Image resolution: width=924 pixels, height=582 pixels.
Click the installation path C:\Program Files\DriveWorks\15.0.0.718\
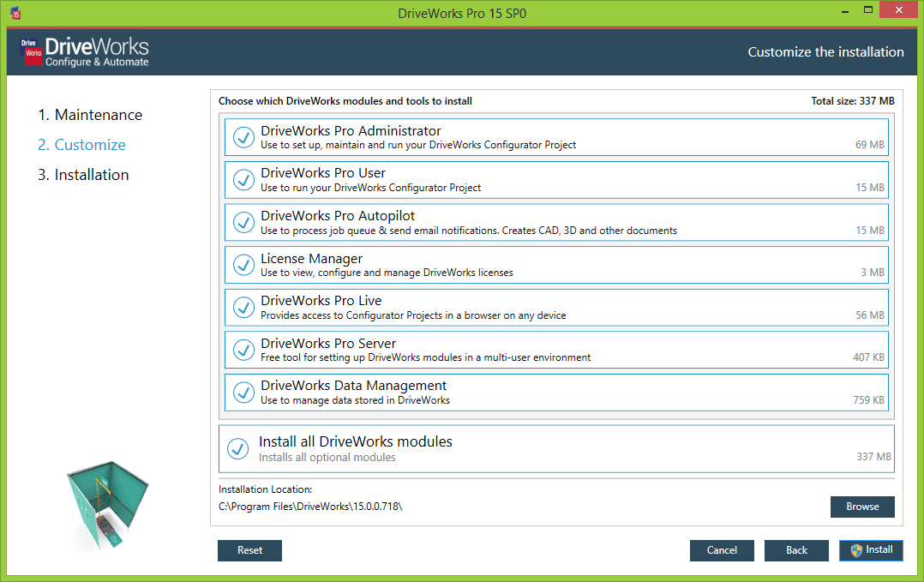[x=310, y=507]
